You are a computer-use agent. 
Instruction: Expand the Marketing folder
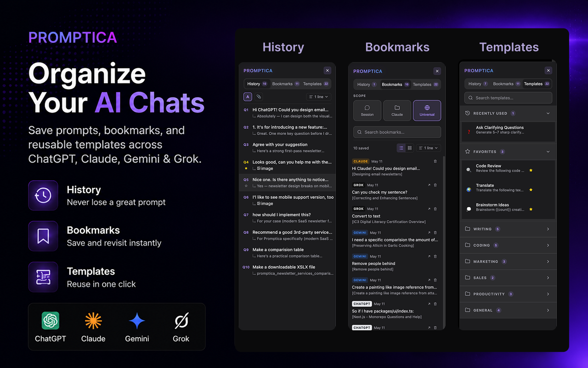[508, 262]
